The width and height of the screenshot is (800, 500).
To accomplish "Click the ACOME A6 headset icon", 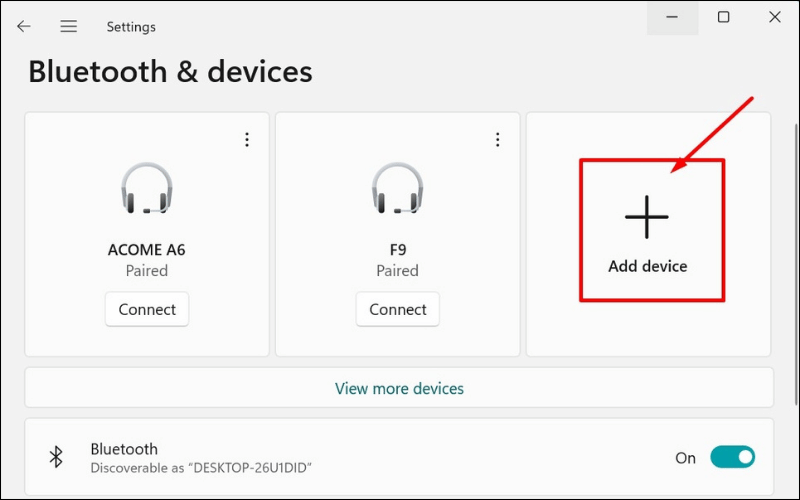I will click(x=147, y=188).
